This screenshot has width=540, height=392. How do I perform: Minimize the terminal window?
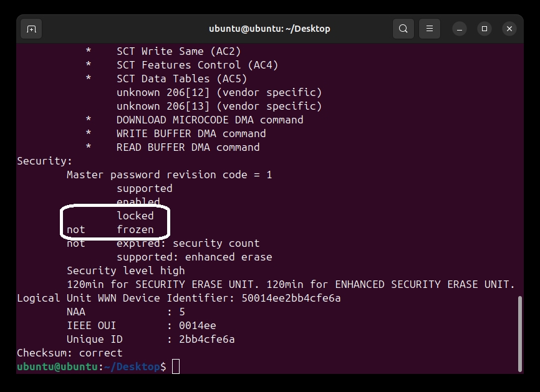click(x=460, y=29)
